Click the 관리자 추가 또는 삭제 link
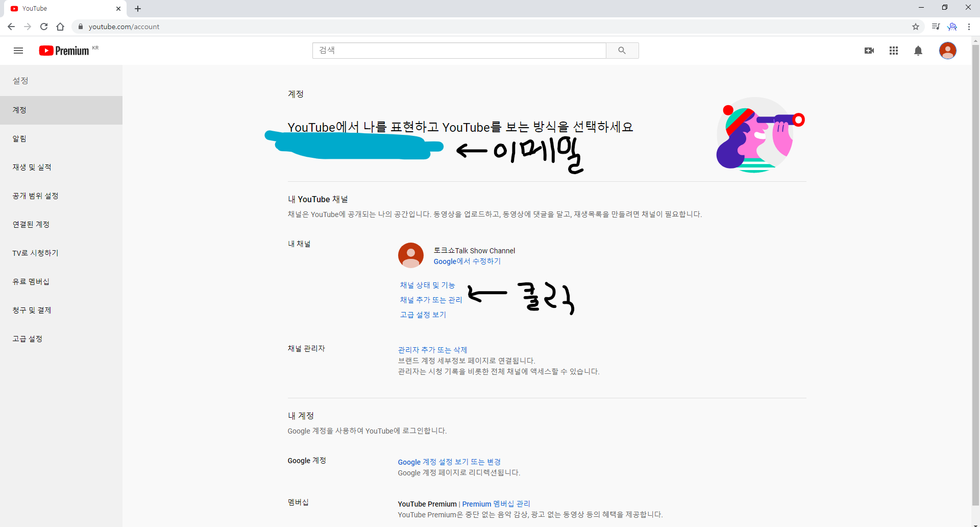980x527 pixels. 432,350
